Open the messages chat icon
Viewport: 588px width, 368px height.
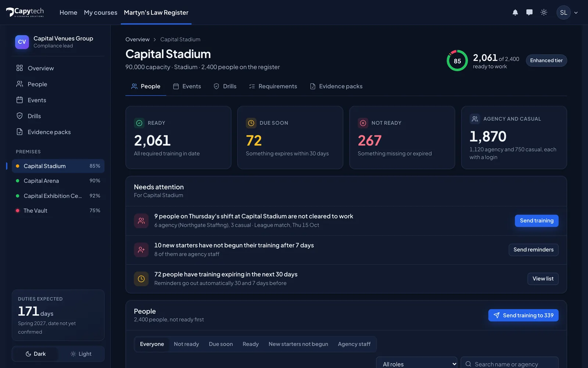click(529, 13)
